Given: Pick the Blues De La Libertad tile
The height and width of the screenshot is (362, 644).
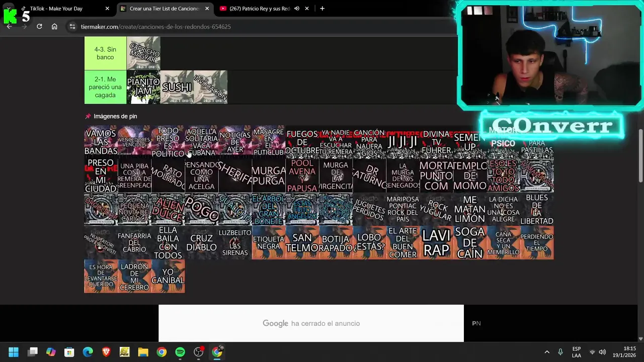Looking at the screenshot, I should (x=537, y=209).
